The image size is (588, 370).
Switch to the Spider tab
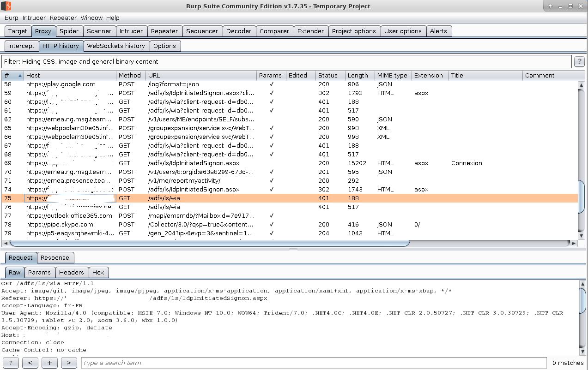click(x=69, y=31)
